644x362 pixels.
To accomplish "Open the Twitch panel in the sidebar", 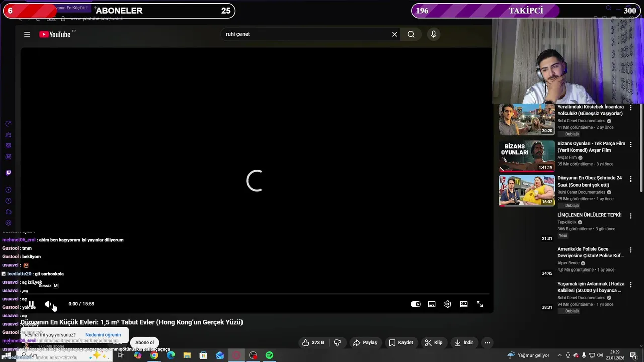I will (x=8, y=173).
